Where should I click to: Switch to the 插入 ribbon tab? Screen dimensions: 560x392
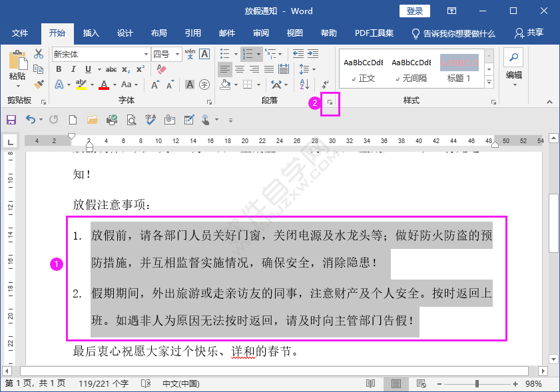[91, 33]
